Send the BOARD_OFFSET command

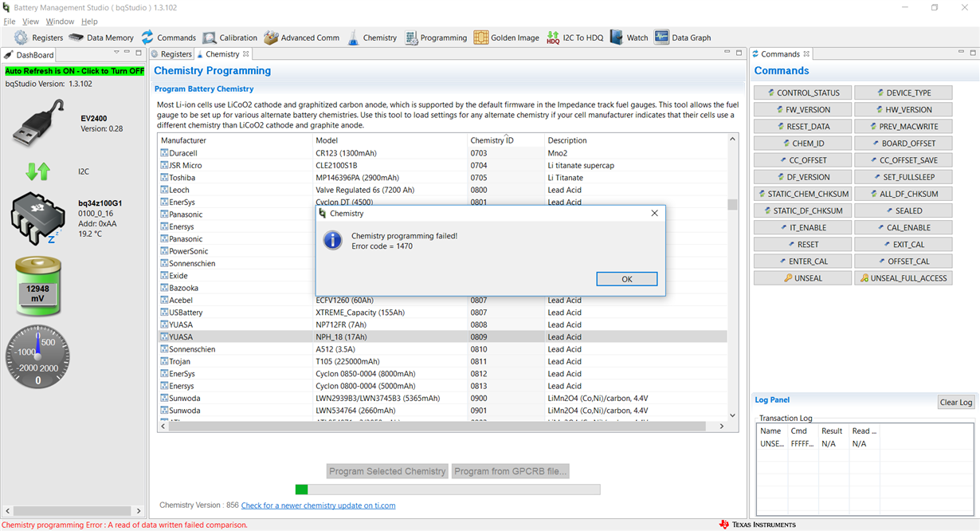point(903,144)
